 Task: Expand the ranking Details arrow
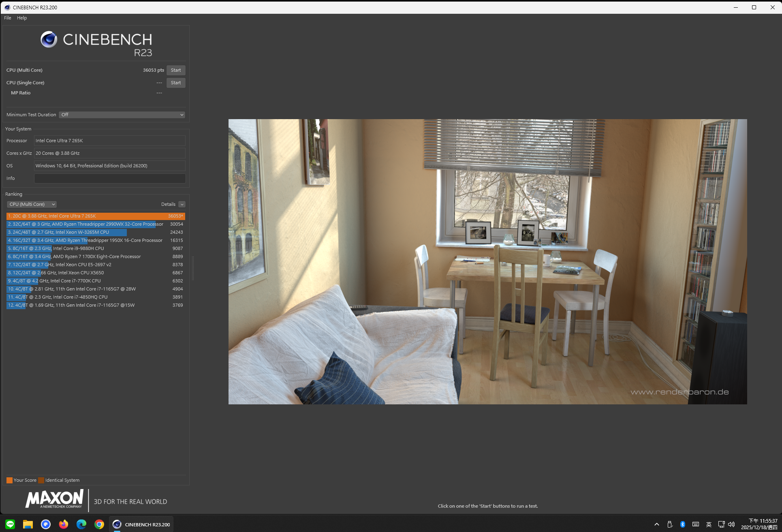click(182, 204)
